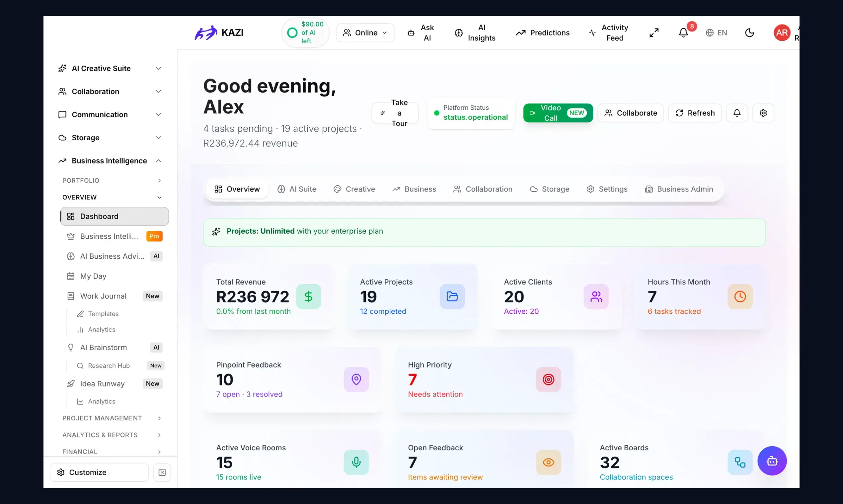Open My Day in the sidebar

115,276
